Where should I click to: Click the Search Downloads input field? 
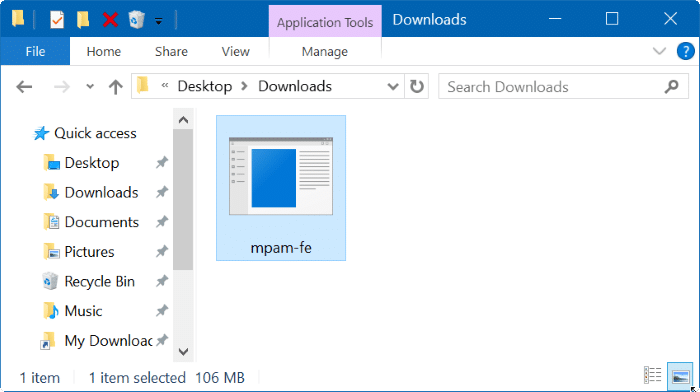(563, 86)
